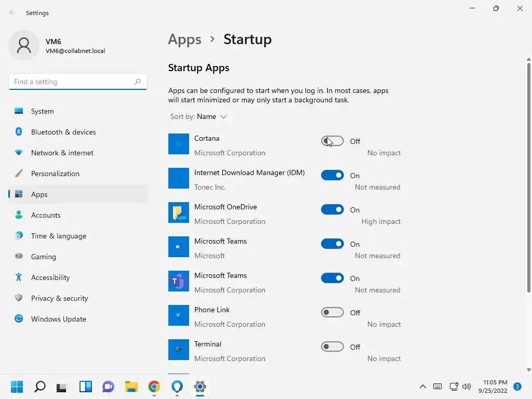Click scrollbar down arrow
This screenshot has height=399, width=532.
(528, 369)
